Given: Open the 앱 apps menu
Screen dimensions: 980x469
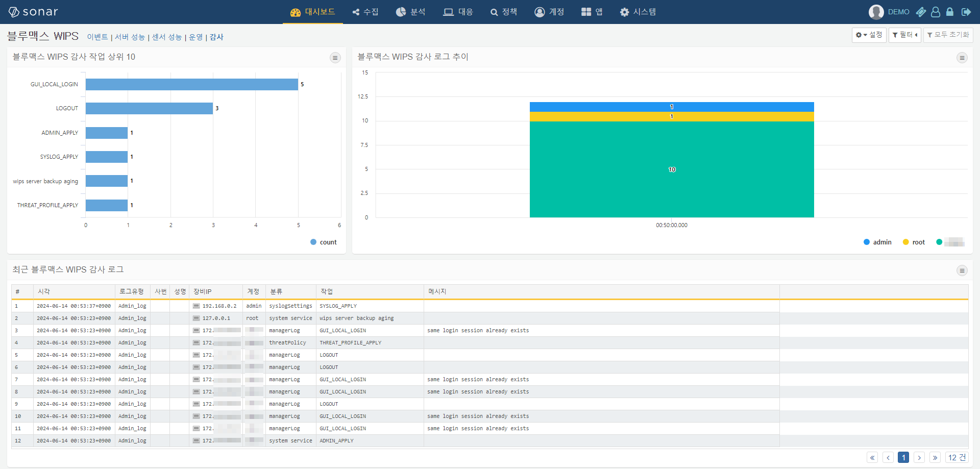Looking at the screenshot, I should tap(592, 12).
